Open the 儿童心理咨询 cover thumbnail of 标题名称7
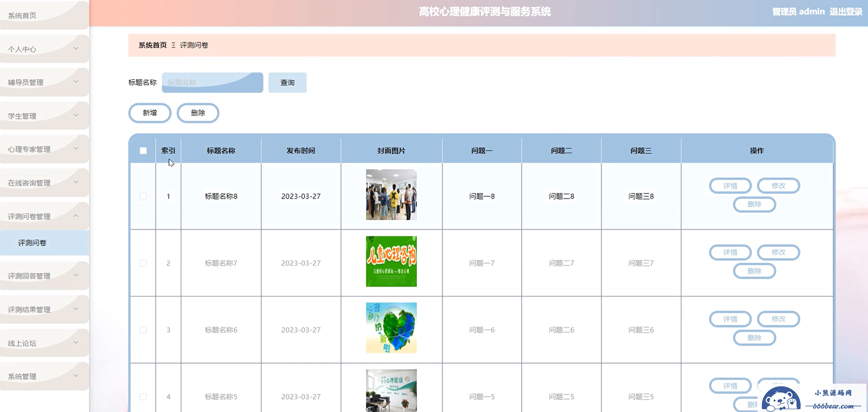Viewport: 868px width, 412px height. [x=391, y=261]
